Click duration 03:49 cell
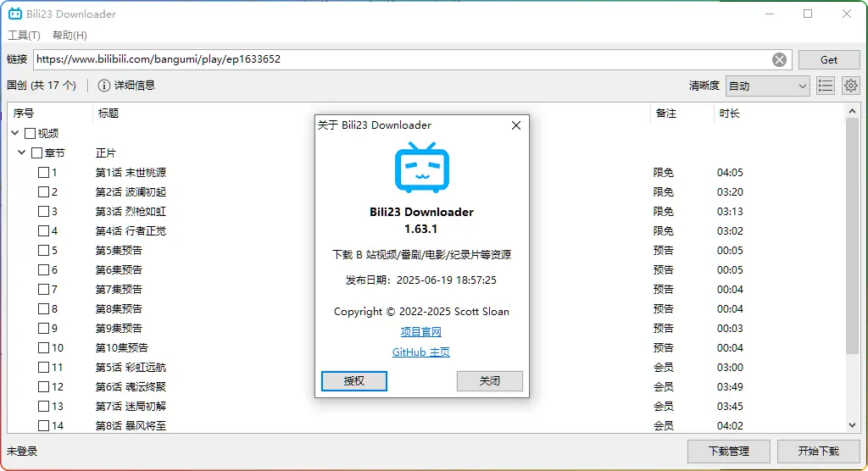This screenshot has width=868, height=471. 730,387
